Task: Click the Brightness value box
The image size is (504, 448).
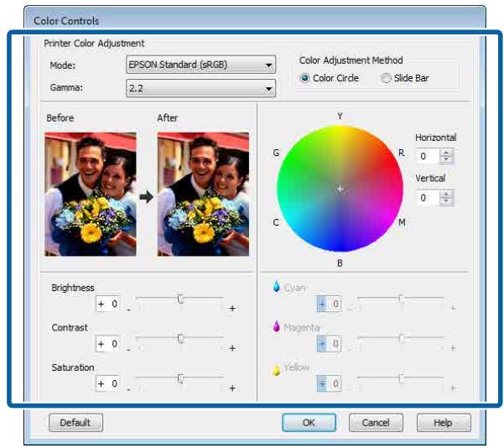Action: pyautogui.click(x=107, y=304)
